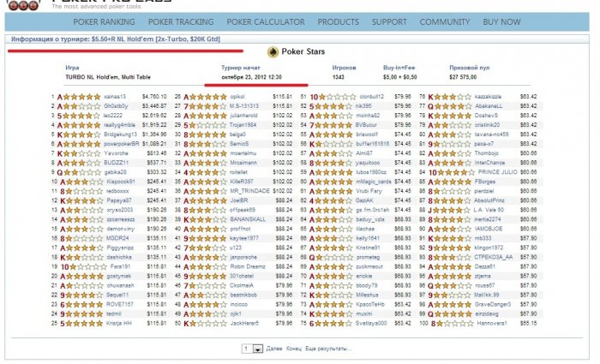Click the star rating beside xainas13
The image size is (600, 364).
pyautogui.click(x=82, y=97)
